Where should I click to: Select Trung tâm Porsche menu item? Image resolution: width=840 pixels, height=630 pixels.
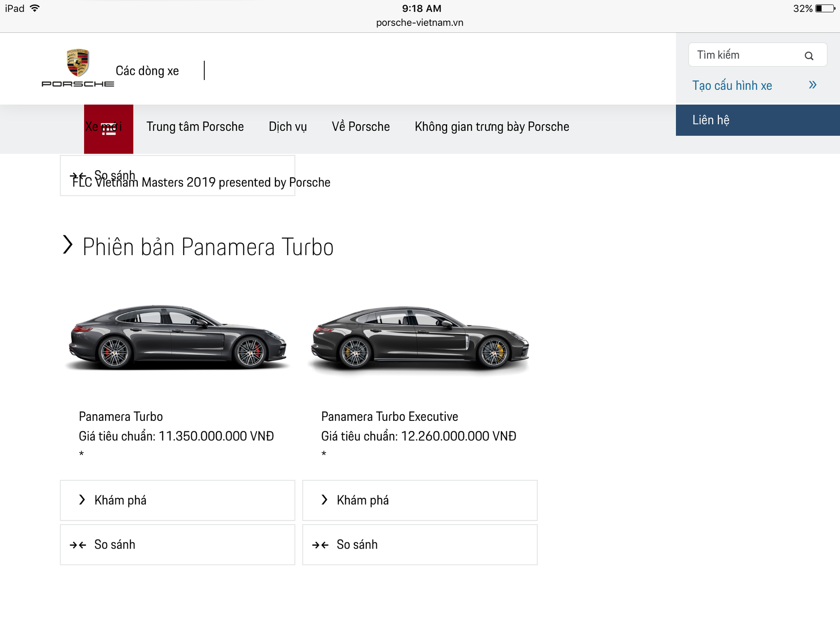195,126
